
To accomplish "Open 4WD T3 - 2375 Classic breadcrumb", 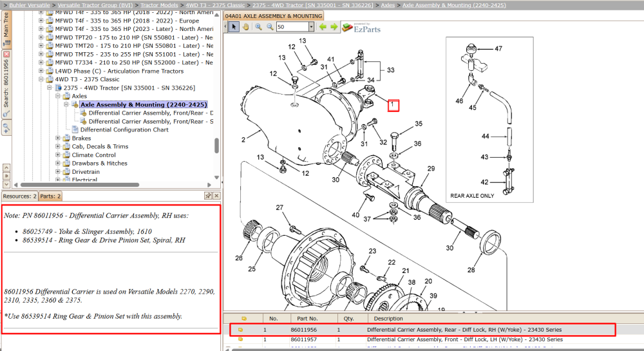I will click(215, 5).
